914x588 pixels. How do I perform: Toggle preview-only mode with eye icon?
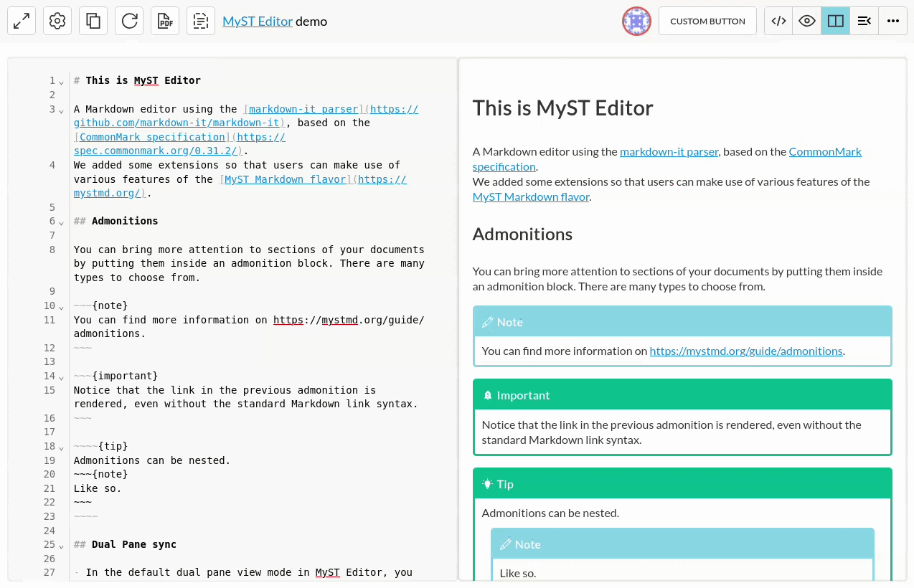pyautogui.click(x=807, y=21)
